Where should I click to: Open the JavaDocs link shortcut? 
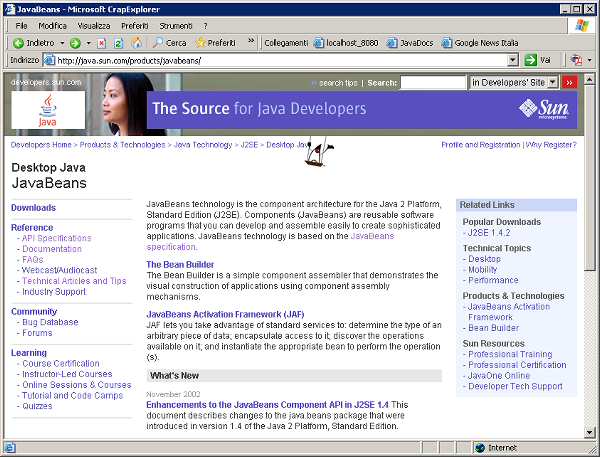coord(410,43)
